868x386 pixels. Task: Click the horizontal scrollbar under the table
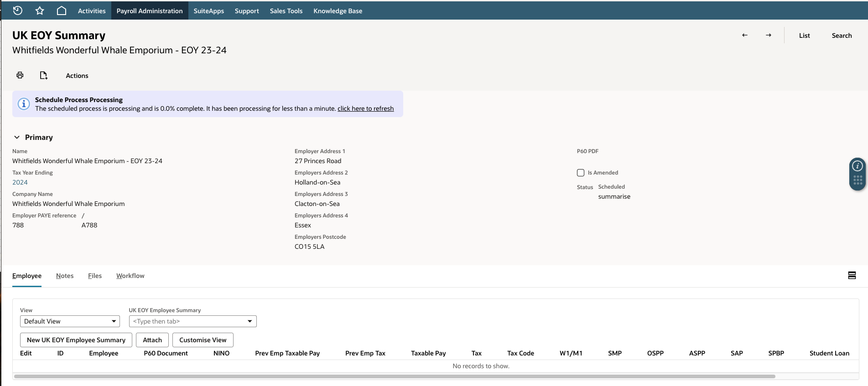(x=395, y=376)
